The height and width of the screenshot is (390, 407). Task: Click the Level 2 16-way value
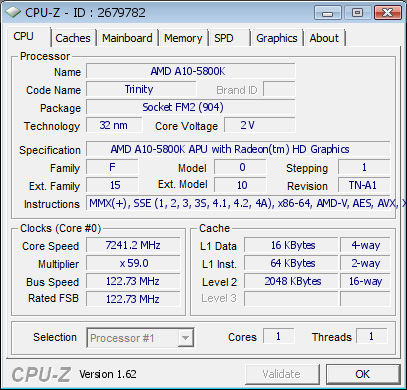click(x=365, y=281)
